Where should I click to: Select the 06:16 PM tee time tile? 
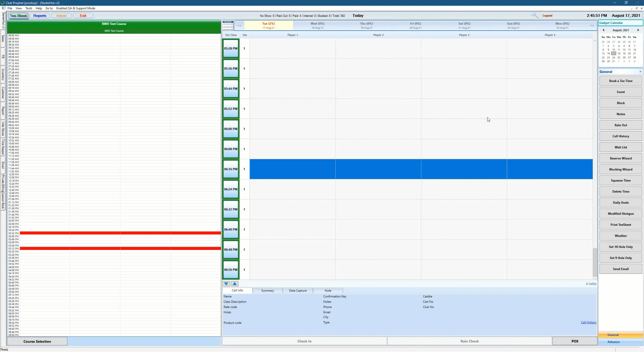(231, 169)
